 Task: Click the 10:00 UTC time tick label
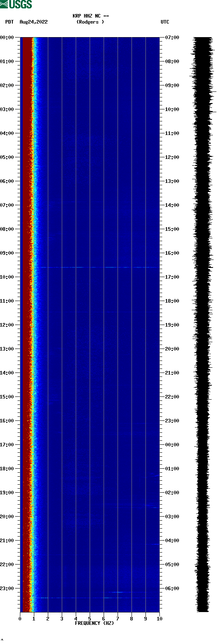172,109
